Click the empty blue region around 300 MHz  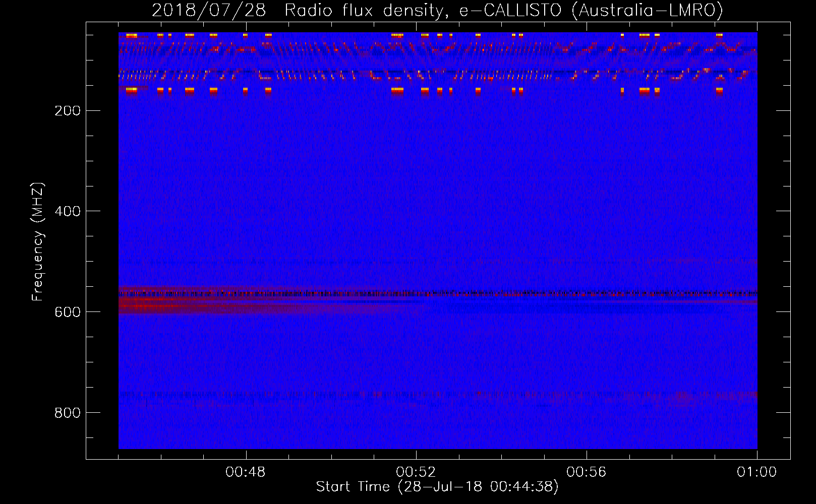(x=434, y=161)
